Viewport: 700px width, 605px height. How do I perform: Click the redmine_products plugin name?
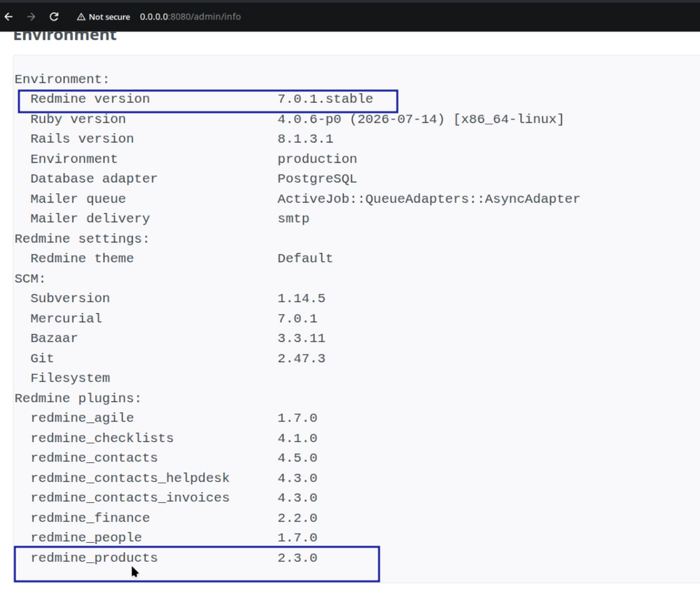[x=94, y=558]
